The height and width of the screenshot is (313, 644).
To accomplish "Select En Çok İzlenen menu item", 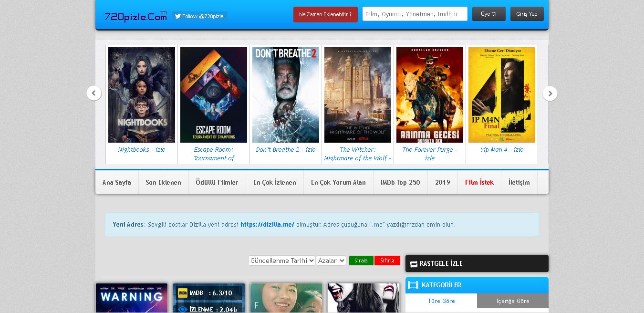I will (275, 182).
